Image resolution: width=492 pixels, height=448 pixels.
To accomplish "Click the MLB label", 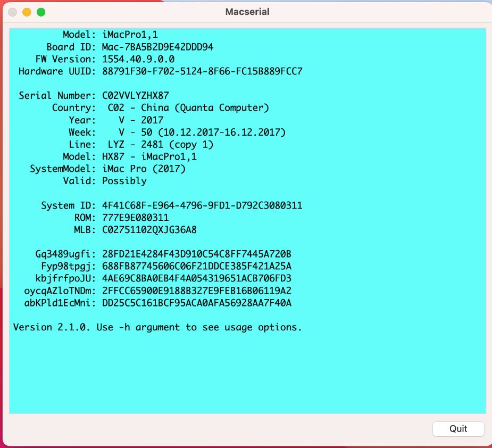I will pyautogui.click(x=85, y=230).
